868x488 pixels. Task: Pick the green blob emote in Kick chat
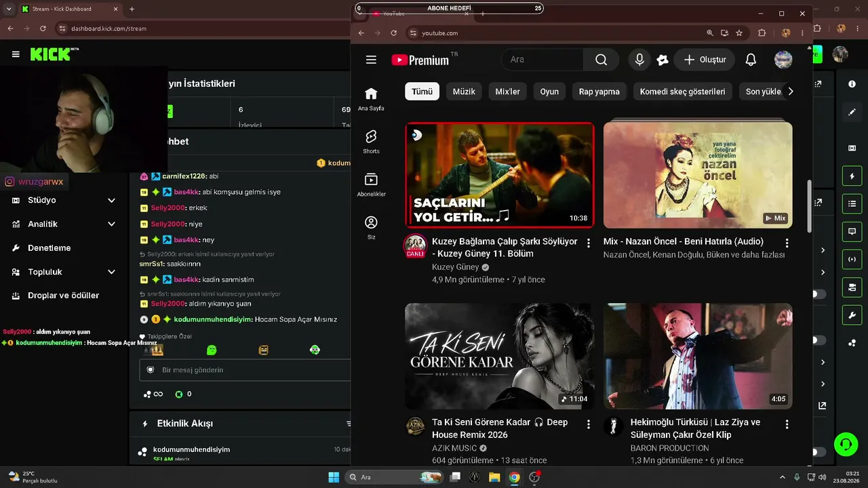point(212,350)
